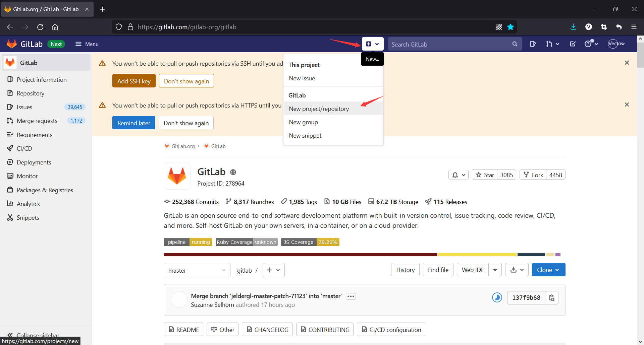Image resolution: width=644 pixels, height=345 pixels.
Task: Expand the Web IDE caret dropdown
Action: pos(495,270)
